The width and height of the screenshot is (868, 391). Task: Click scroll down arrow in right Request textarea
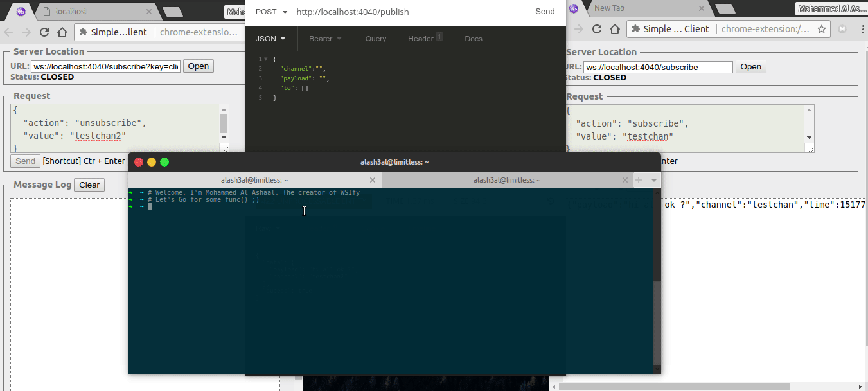(810, 137)
